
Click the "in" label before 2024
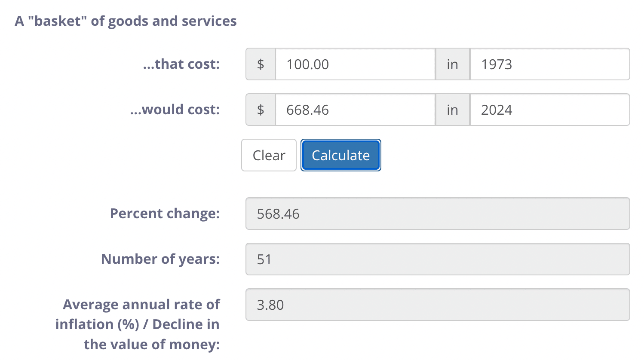pos(452,110)
